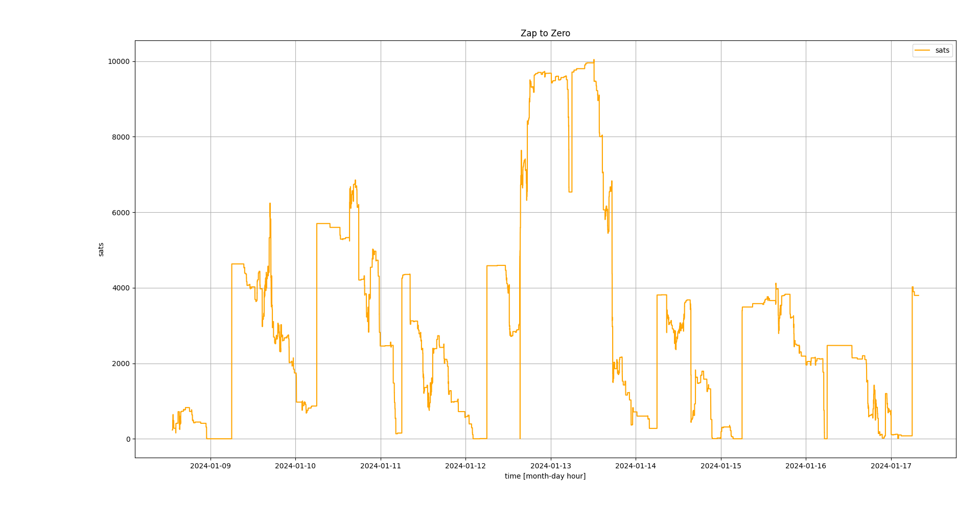Click the orange line sample in legend
This screenshot has height=521, width=980.
click(923, 50)
